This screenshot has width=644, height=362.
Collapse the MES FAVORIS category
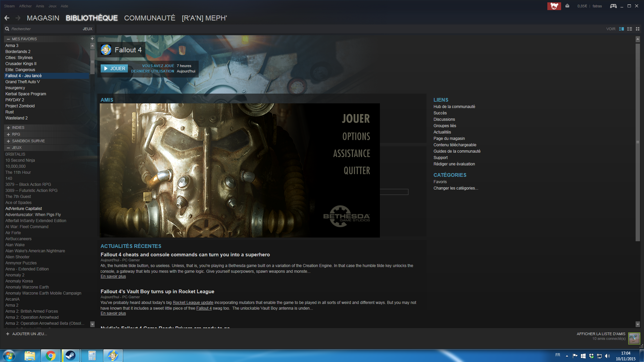point(8,39)
